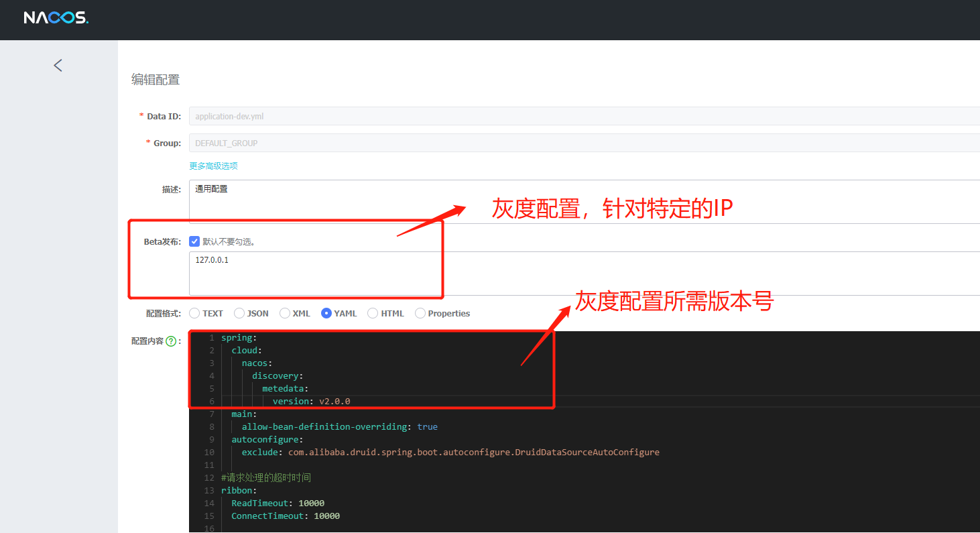Select the YAML format radio button
Image resolution: width=980 pixels, height=533 pixels.
click(326, 313)
